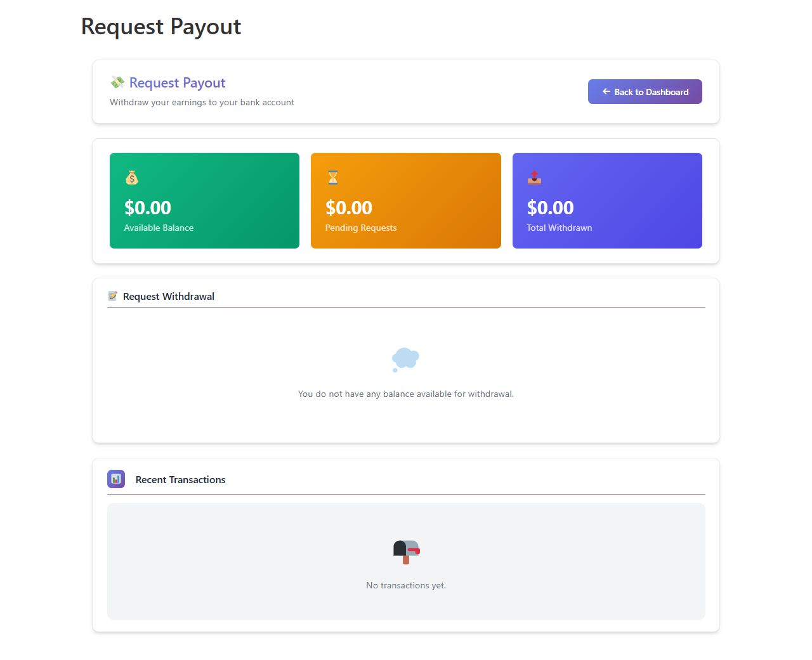Click the hourglass icon on the Pending Requests card
Viewport: 812px width, 660px height.
333,178
